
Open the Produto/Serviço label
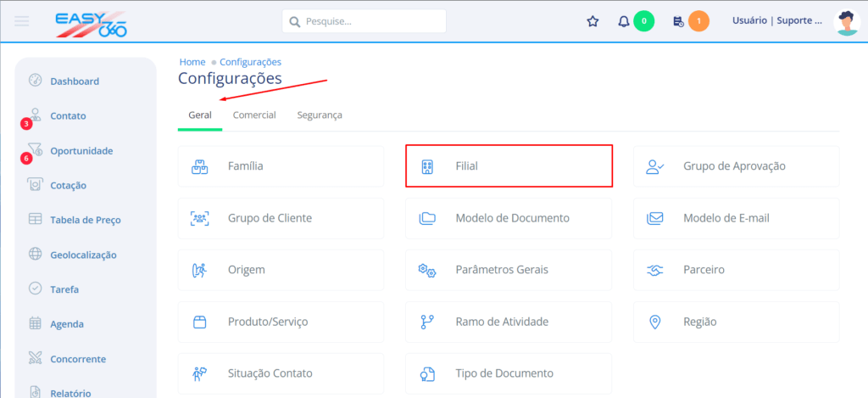click(268, 322)
